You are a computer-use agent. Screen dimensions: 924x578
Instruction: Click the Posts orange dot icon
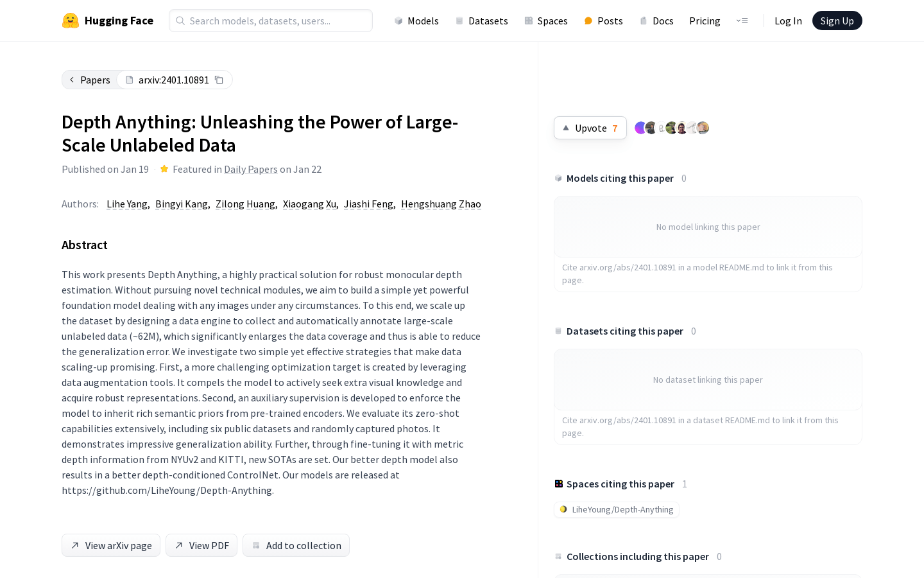click(588, 21)
